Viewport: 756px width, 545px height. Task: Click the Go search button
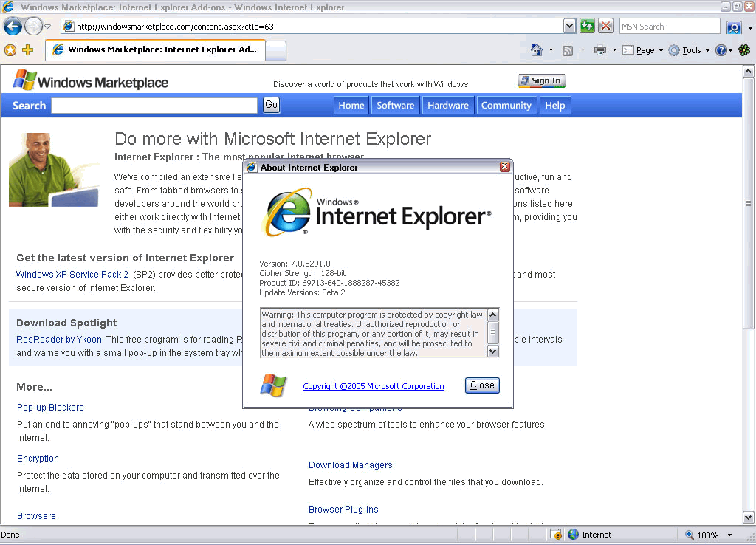click(272, 105)
